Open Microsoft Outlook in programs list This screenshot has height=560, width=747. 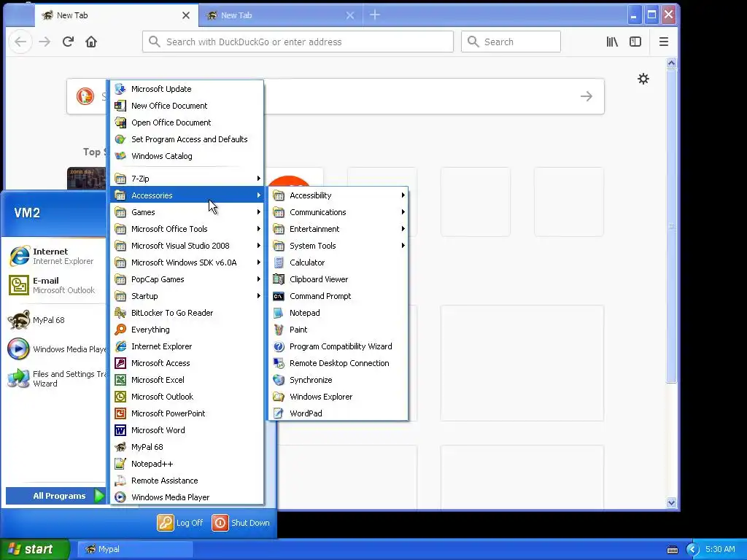(187, 397)
